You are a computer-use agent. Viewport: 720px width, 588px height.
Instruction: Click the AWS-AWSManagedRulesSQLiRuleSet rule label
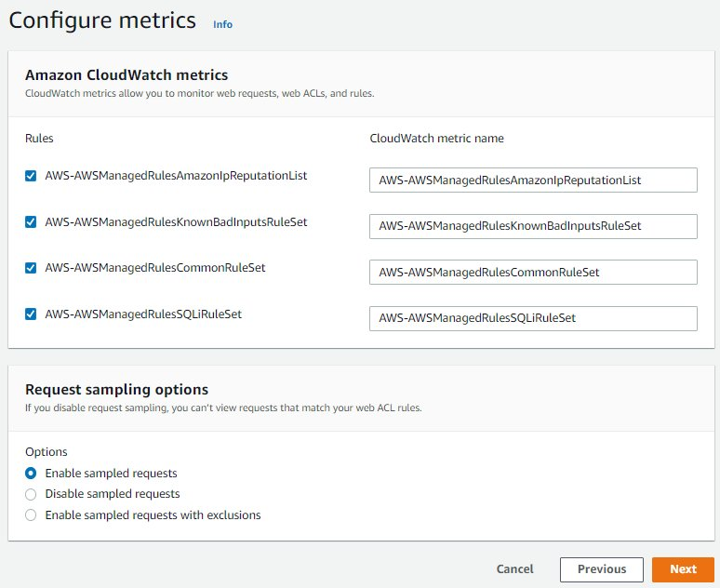point(143,314)
